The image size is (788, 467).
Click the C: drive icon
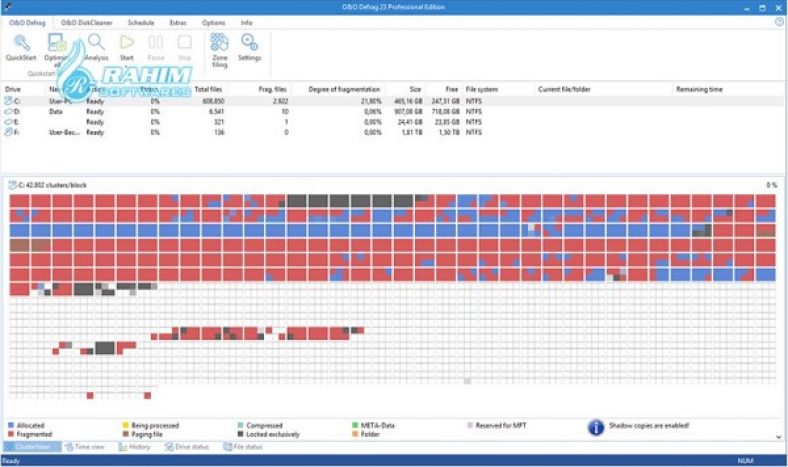pyautogui.click(x=9, y=101)
